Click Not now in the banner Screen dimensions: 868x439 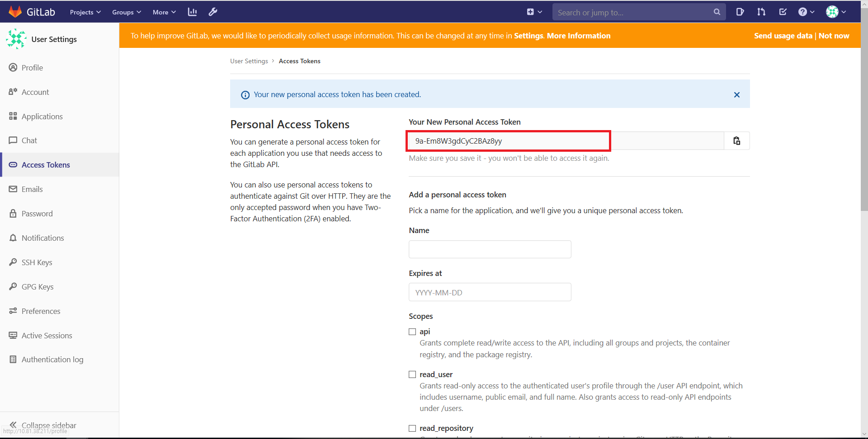(834, 36)
